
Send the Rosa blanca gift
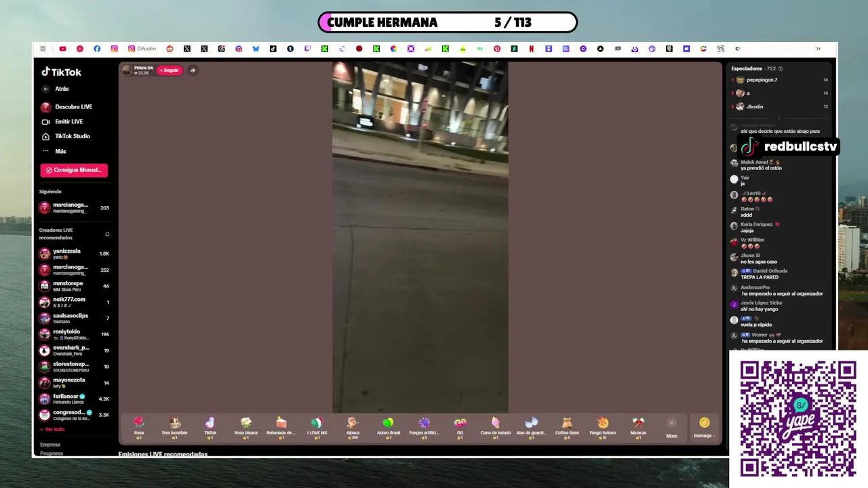pos(245,428)
